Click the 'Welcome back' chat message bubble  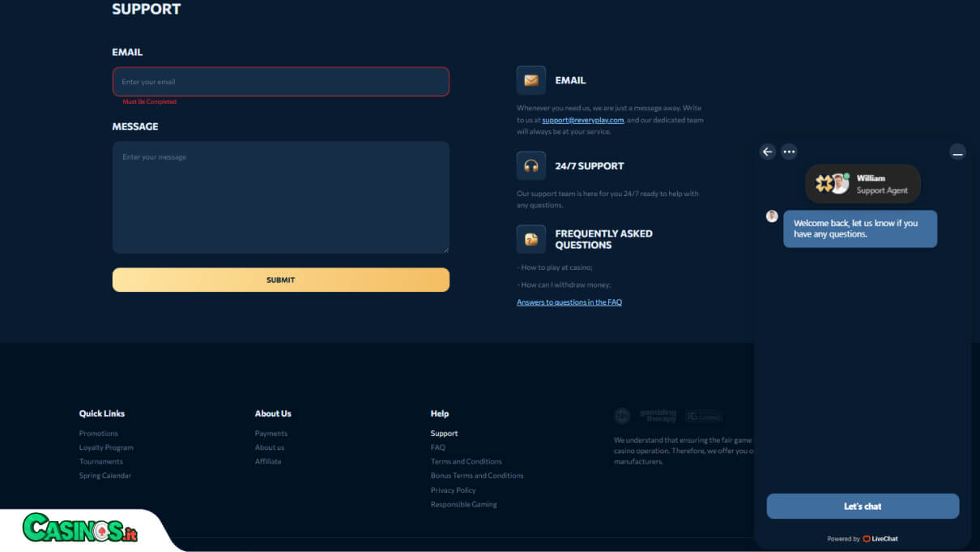click(860, 229)
